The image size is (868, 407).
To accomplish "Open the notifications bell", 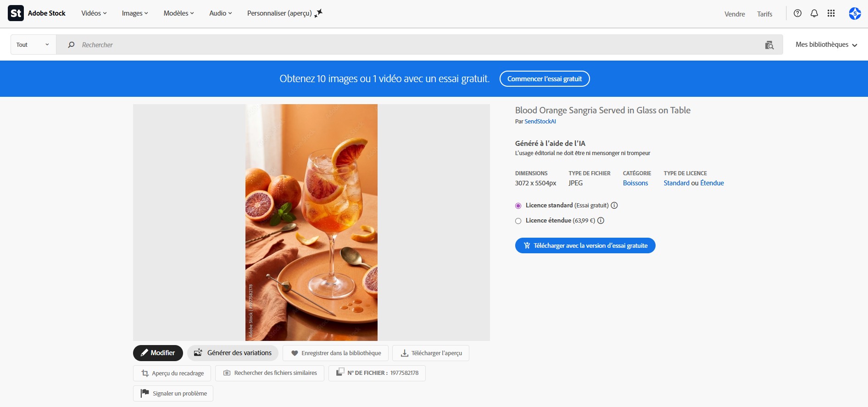I will click(814, 13).
